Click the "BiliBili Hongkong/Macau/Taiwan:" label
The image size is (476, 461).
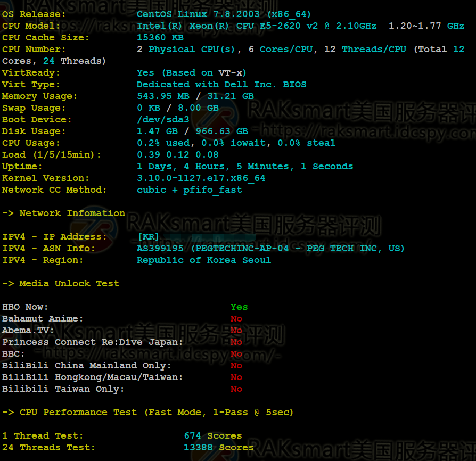tap(93, 377)
